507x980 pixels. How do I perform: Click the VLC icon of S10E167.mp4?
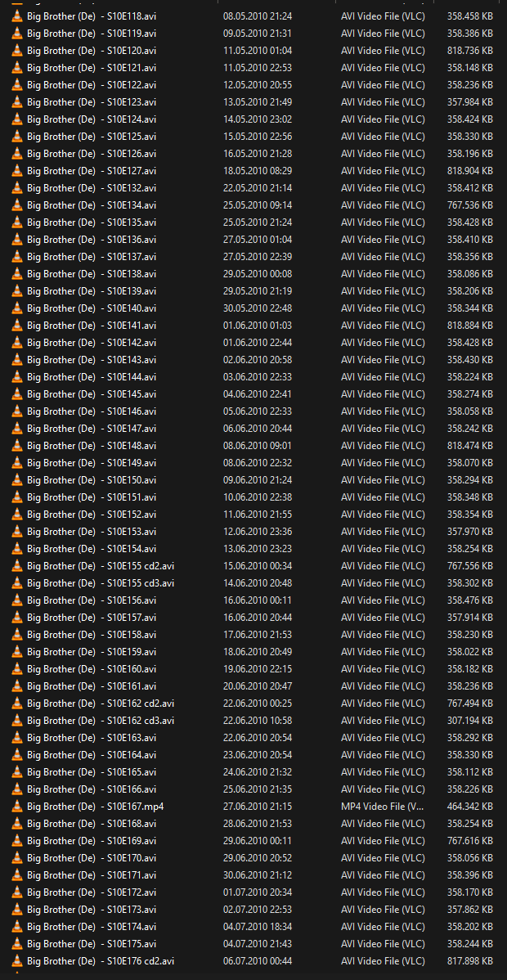(17, 807)
